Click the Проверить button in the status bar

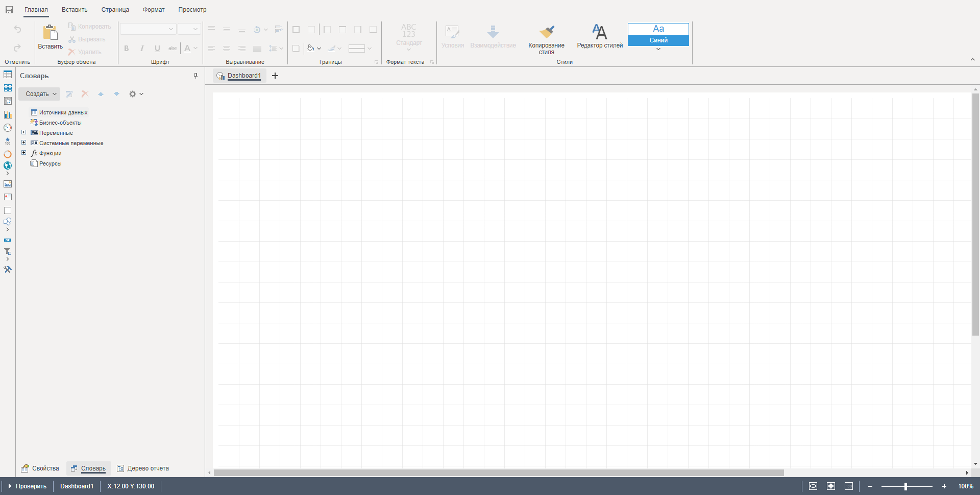click(28, 486)
